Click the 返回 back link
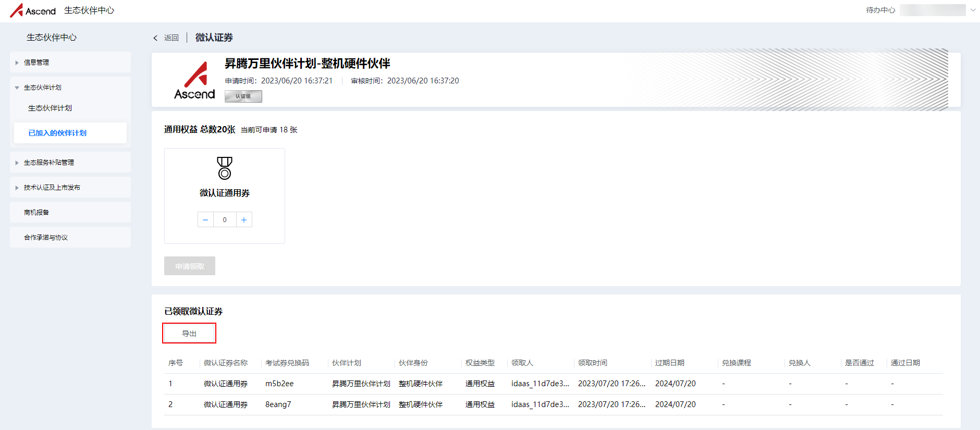 click(x=171, y=38)
